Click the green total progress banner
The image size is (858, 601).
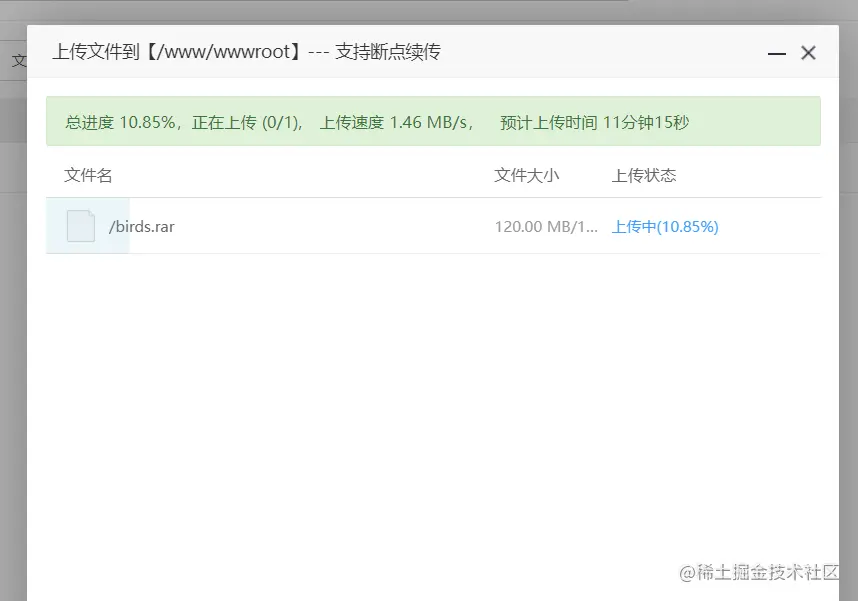433,121
